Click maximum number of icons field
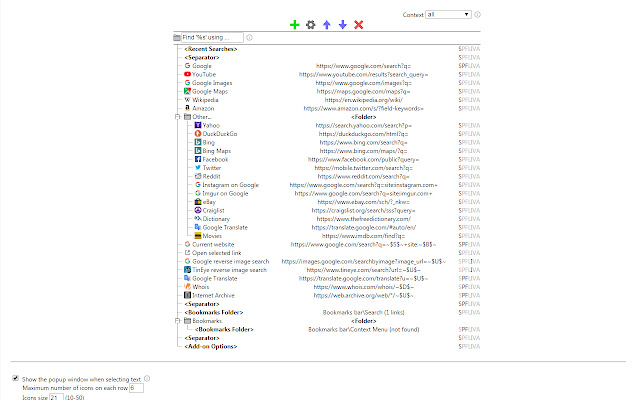This screenshot has height=400, width=640. 136,388
